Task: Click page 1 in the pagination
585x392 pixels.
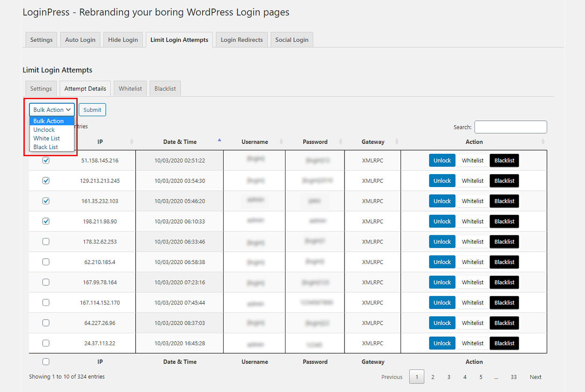Action: coord(417,377)
